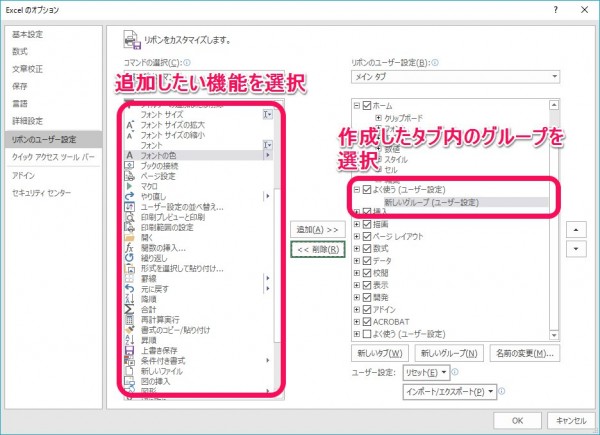Expand the 表示 tab tree node
Image resolution: width=600 pixels, height=435 pixels.
point(357,285)
